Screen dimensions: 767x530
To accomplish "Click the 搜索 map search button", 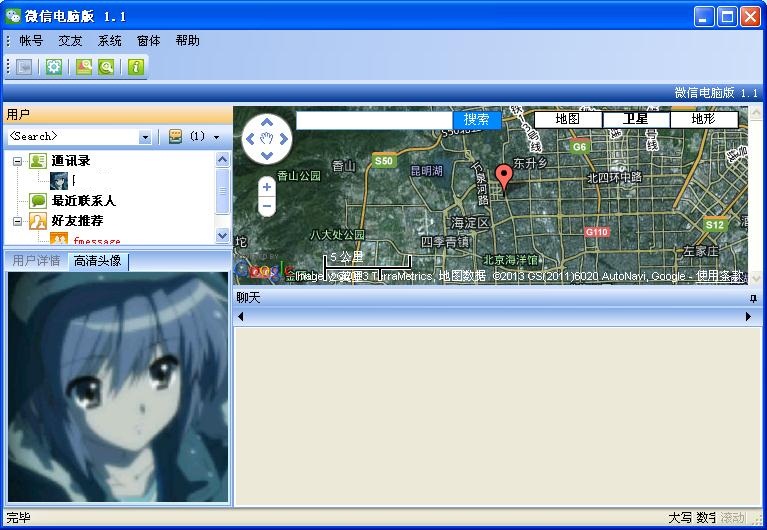I will click(476, 119).
